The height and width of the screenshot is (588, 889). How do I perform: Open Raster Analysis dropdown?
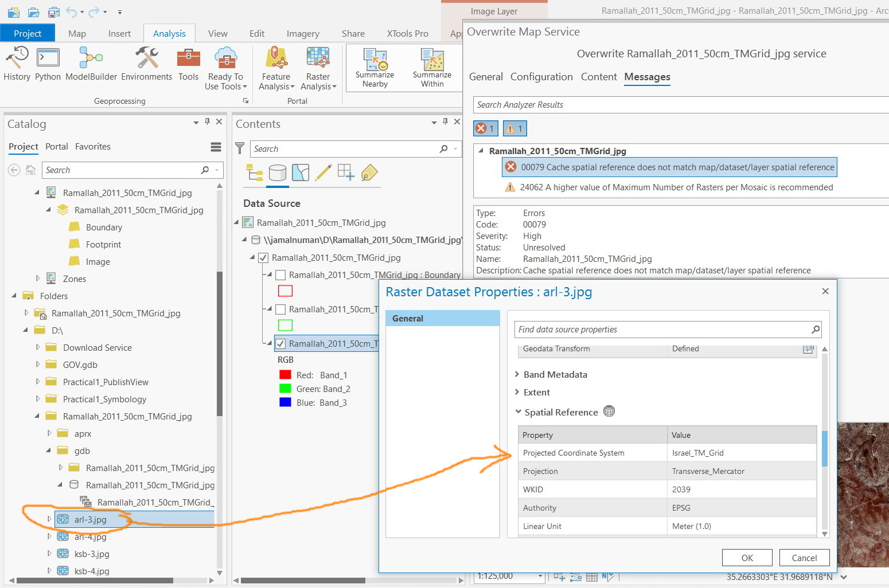[x=318, y=69]
